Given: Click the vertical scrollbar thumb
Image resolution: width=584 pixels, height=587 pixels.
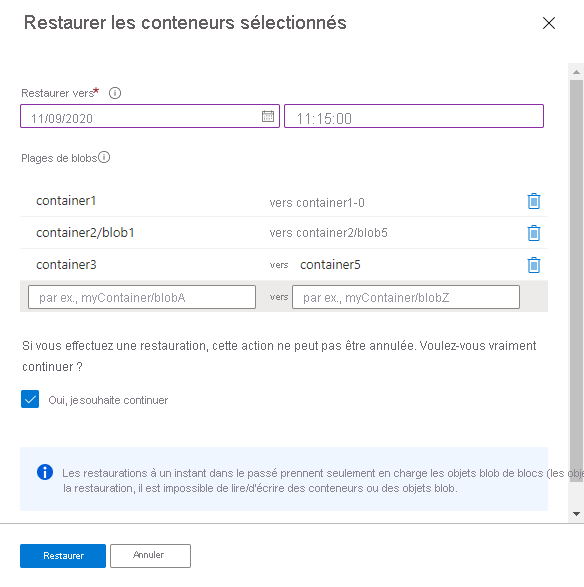Looking at the screenshot, I should tap(576, 281).
